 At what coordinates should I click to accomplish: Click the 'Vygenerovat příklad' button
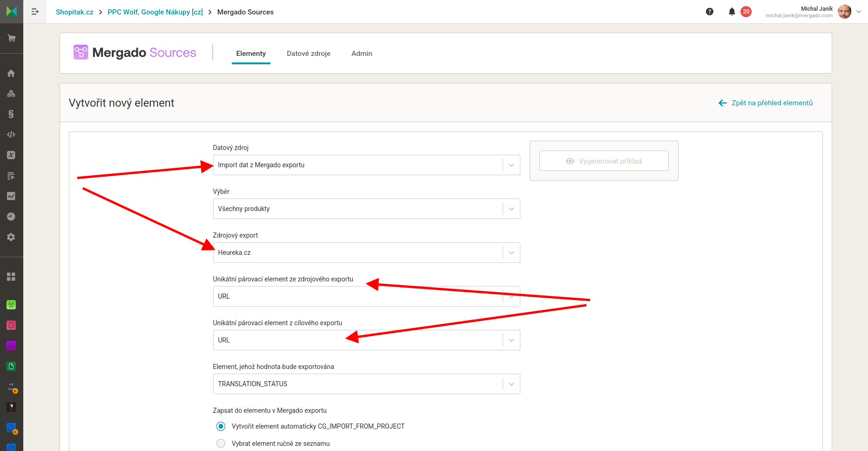[x=604, y=161]
